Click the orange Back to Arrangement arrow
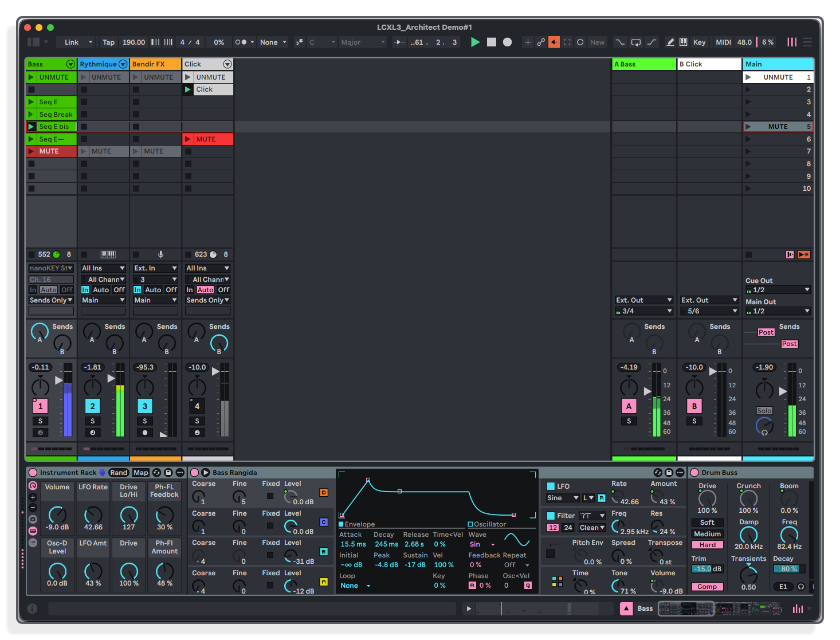This screenshot has height=640, width=840. tap(554, 42)
